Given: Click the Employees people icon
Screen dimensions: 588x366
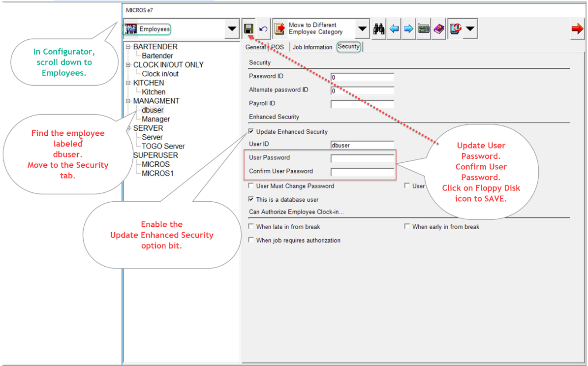Looking at the screenshot, I should [x=131, y=29].
